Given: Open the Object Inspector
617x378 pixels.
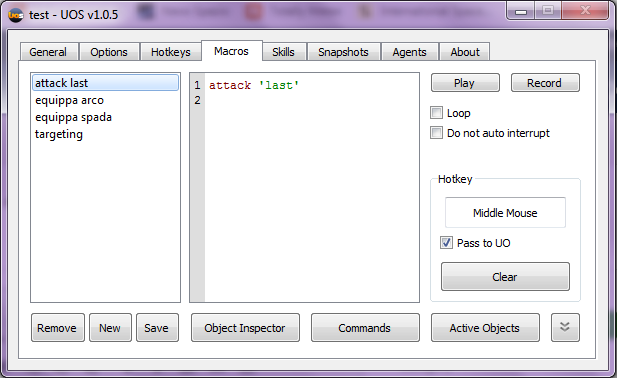Looking at the screenshot, I should (x=245, y=327).
